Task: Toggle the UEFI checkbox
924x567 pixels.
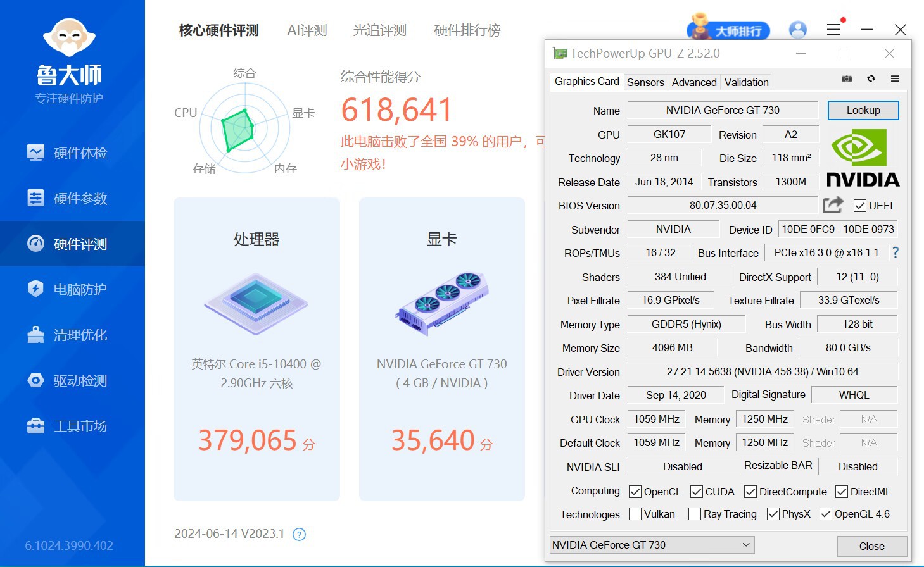Action: (x=859, y=206)
